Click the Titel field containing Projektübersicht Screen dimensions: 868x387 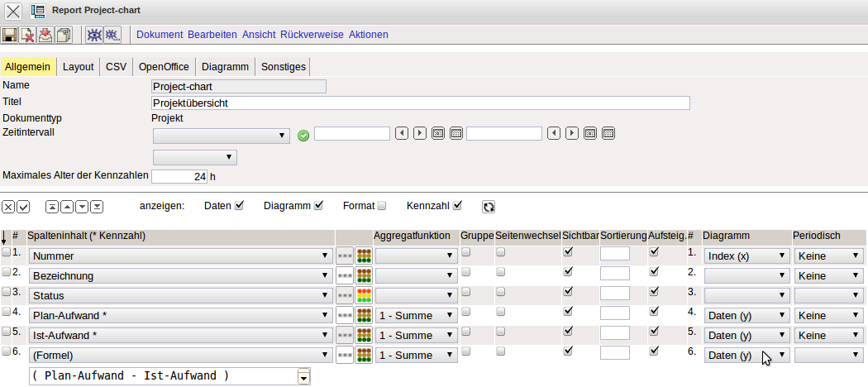(x=420, y=103)
